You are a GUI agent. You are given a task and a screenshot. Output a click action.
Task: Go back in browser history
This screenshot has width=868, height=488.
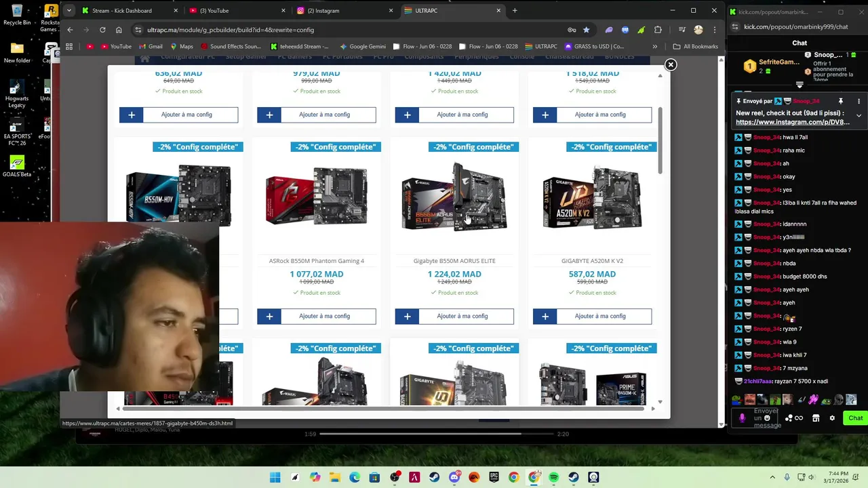tap(70, 30)
